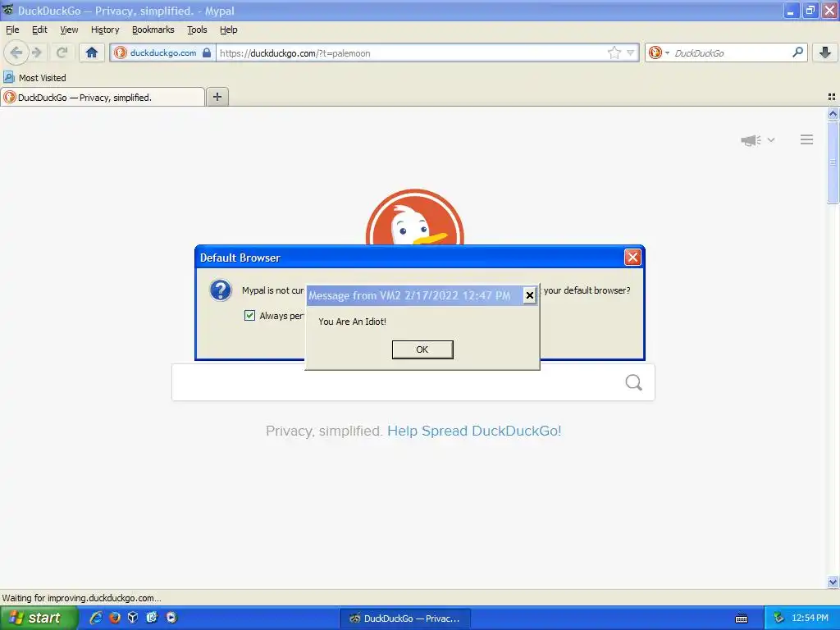Open the View menu

[69, 30]
